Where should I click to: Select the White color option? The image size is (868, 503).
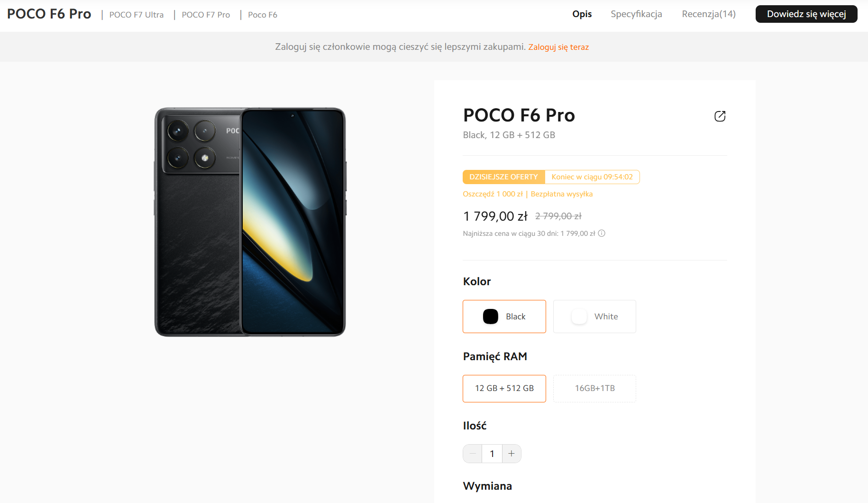tap(594, 317)
